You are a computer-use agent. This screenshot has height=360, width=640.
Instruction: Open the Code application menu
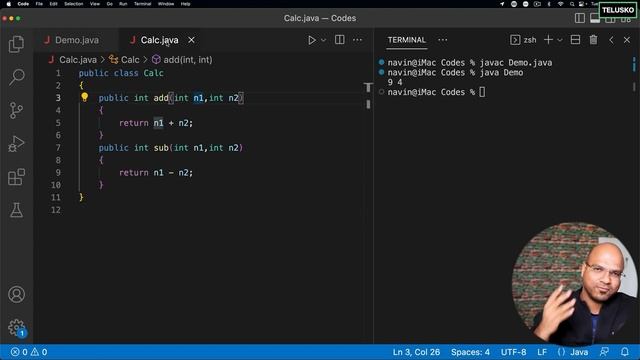click(23, 4)
